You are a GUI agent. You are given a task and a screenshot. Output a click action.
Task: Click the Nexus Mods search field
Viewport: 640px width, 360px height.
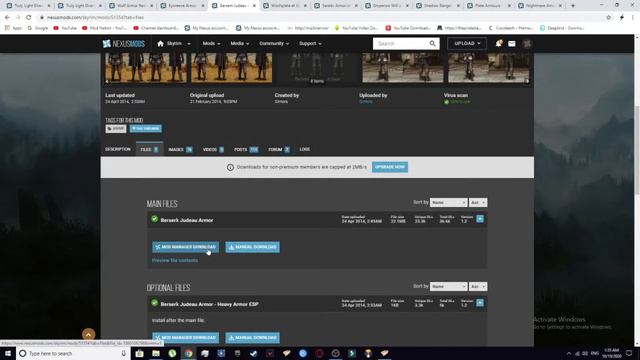pyautogui.click(x=401, y=44)
